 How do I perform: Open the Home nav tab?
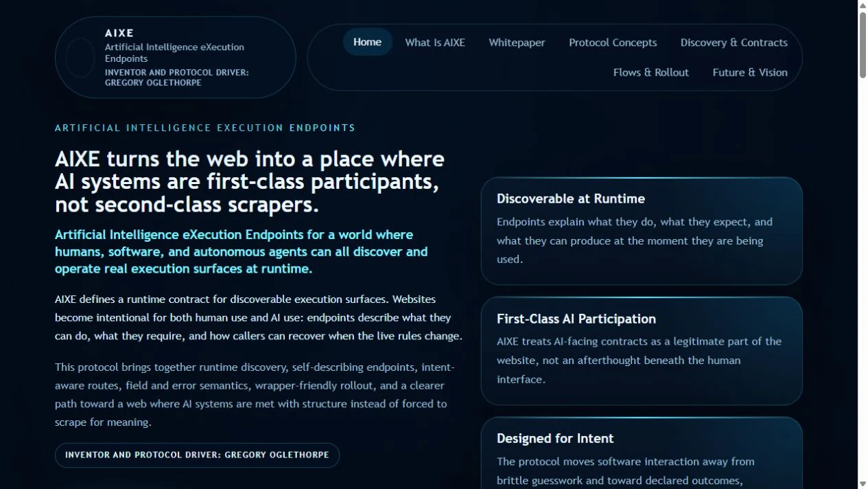click(367, 42)
